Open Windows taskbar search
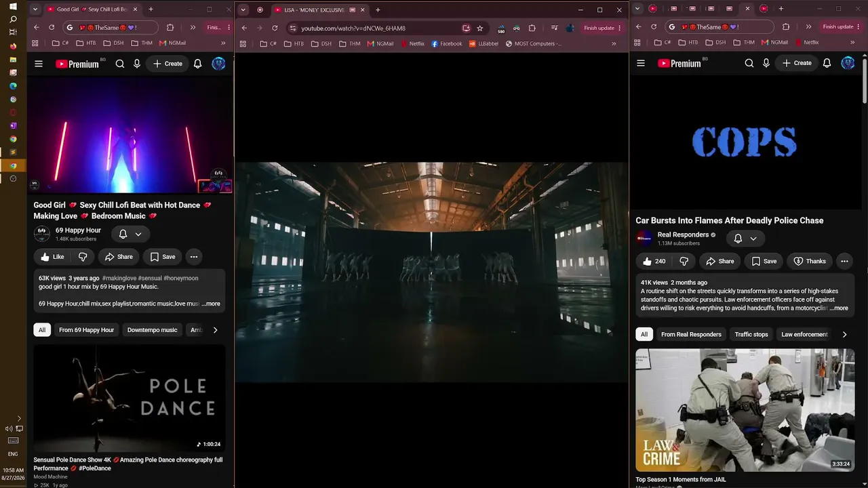Viewport: 868px width, 488px height. click(x=13, y=19)
